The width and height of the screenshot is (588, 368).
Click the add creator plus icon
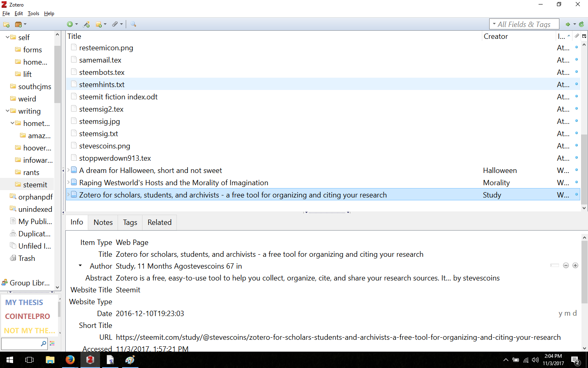tap(575, 265)
